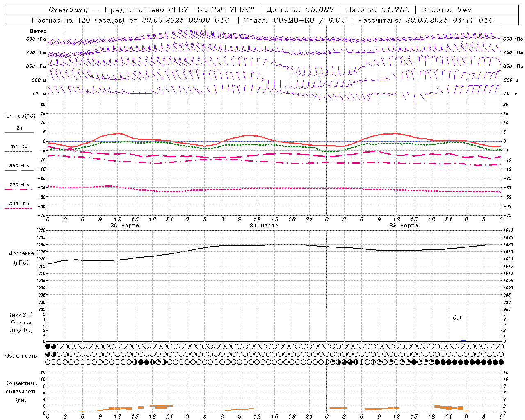Image resolution: width=525 pixels, height=420 pixels.
Task: Click the Широта: 51.735 latitude value
Action: click(x=377, y=10)
